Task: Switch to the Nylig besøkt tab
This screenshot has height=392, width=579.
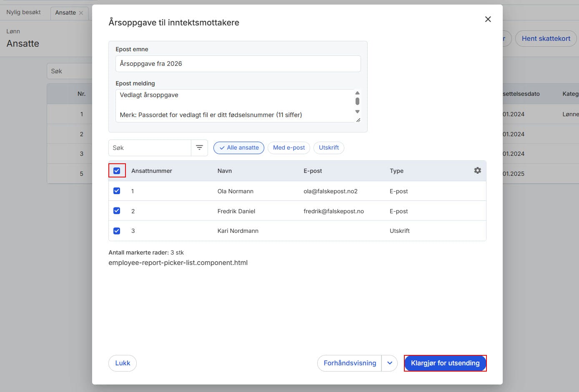Action: tap(23, 12)
